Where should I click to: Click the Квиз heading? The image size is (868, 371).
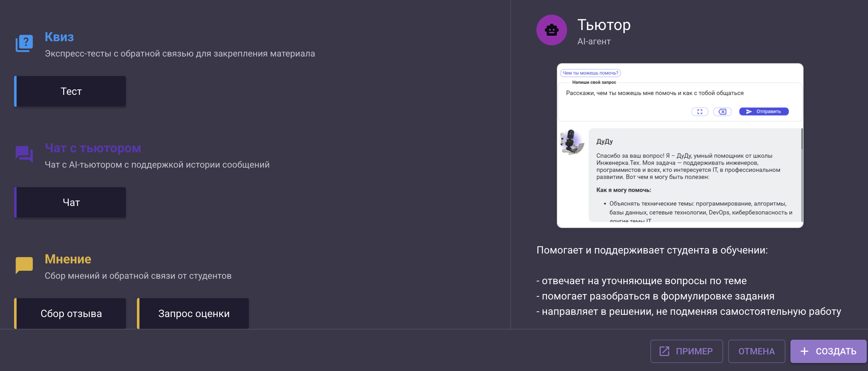pyautogui.click(x=59, y=37)
